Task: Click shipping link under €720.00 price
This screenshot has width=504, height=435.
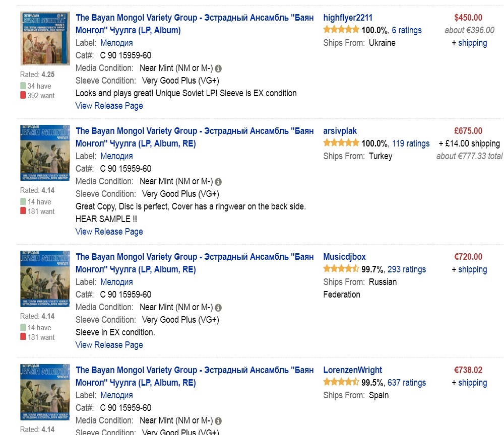Action: tap(472, 269)
